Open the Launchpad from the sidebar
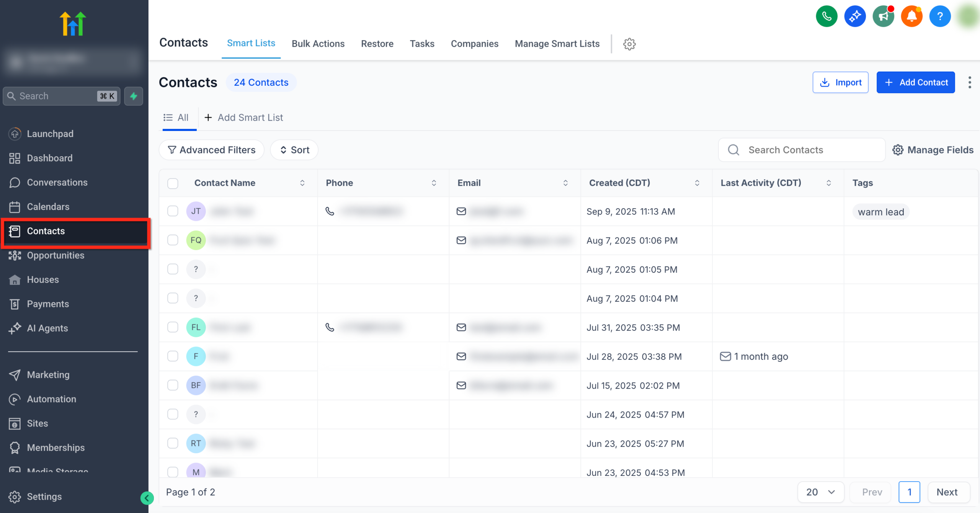This screenshot has width=980, height=513. [50, 134]
